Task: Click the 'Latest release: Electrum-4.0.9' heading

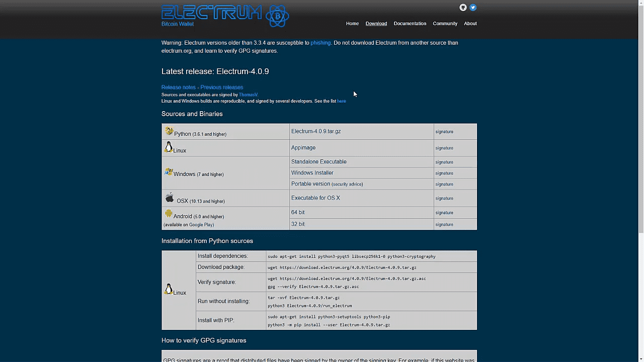Action: pos(215,71)
